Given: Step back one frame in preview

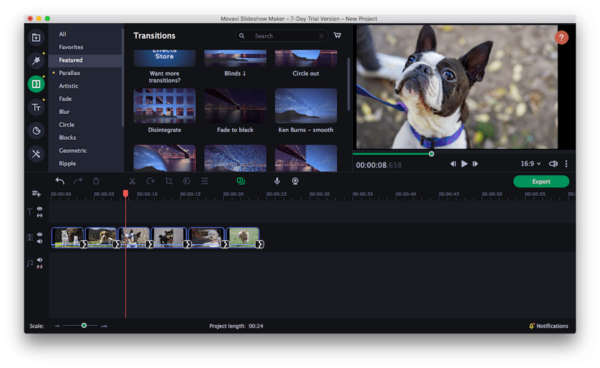Looking at the screenshot, I should [x=453, y=164].
